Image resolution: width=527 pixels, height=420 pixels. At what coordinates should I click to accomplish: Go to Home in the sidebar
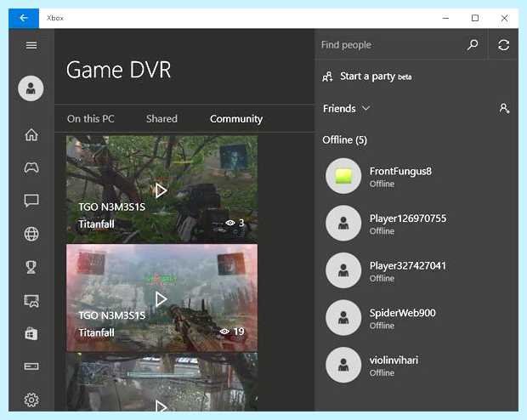31,134
